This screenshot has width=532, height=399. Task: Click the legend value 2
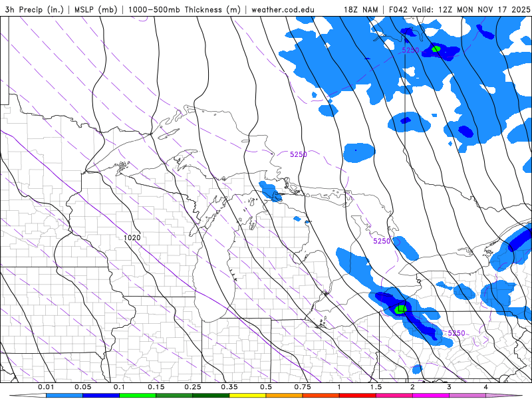(x=412, y=387)
